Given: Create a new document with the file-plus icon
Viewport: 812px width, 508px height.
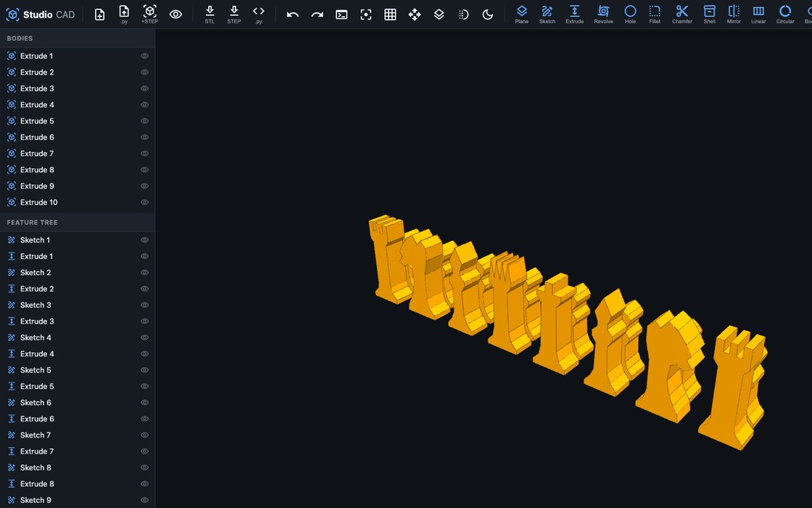Looking at the screenshot, I should (99, 15).
